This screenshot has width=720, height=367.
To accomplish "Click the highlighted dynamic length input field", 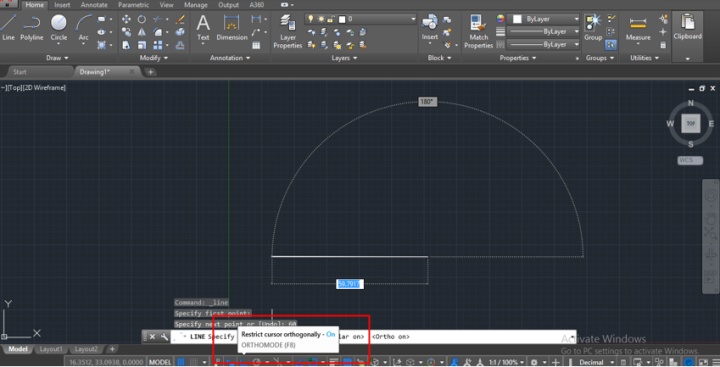I will pyautogui.click(x=349, y=284).
